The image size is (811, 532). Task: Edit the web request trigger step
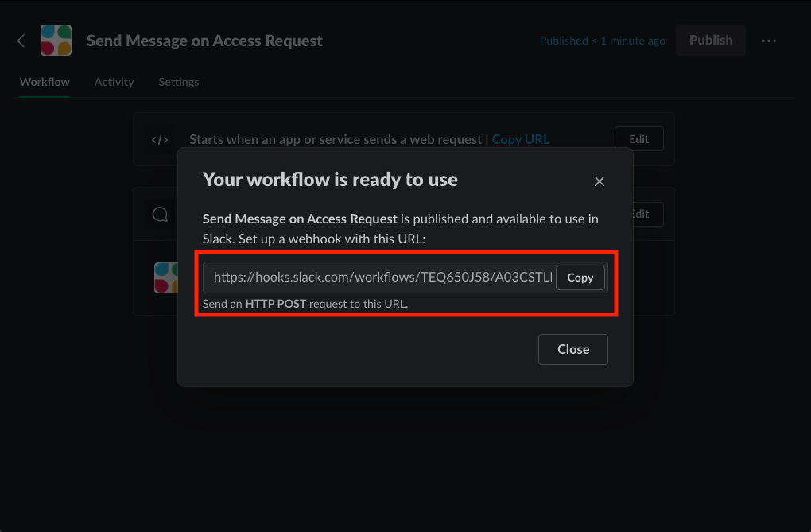638,138
